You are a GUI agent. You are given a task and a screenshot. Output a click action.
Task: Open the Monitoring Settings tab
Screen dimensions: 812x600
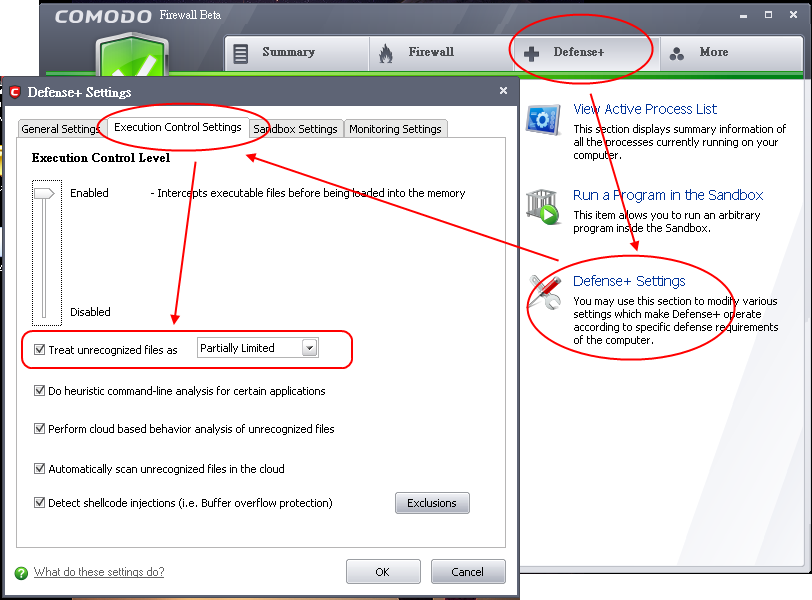pos(395,129)
